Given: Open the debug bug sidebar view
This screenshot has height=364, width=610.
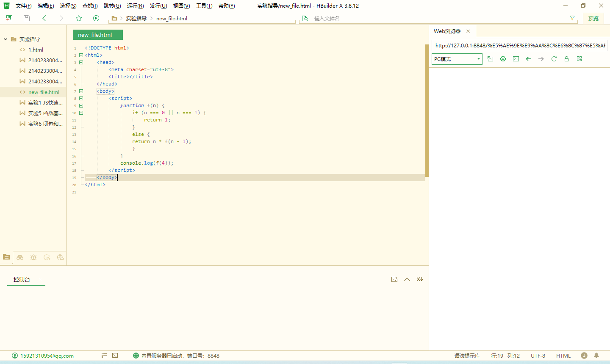Looking at the screenshot, I should pyautogui.click(x=33, y=257).
